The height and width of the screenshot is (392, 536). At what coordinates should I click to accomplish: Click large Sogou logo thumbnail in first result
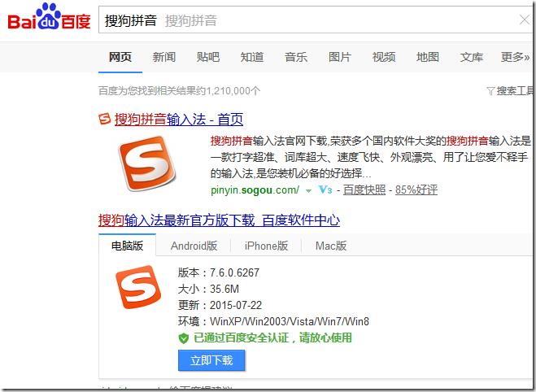click(x=147, y=163)
